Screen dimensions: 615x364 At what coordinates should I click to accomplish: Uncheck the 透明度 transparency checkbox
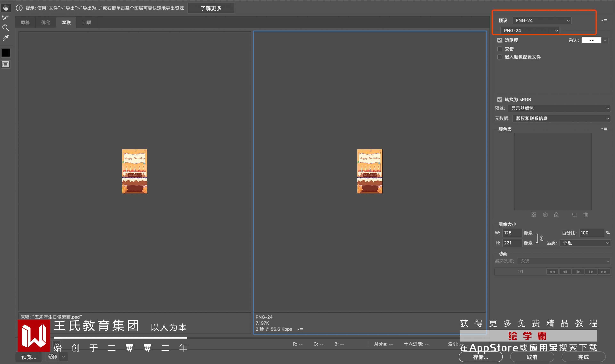500,40
